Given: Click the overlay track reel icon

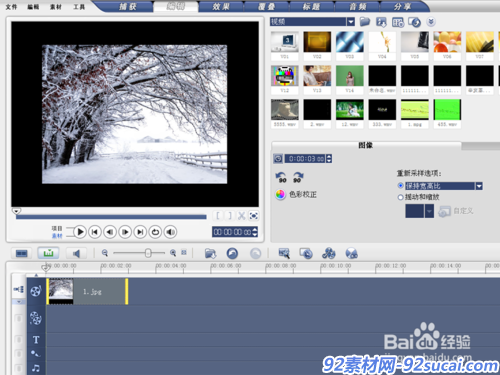Looking at the screenshot, I should click(x=36, y=318).
